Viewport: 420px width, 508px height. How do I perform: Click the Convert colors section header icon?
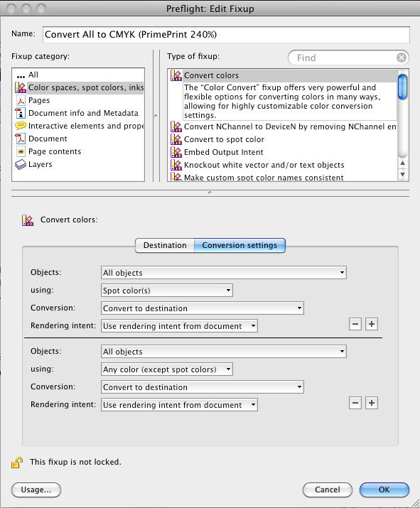coord(28,220)
